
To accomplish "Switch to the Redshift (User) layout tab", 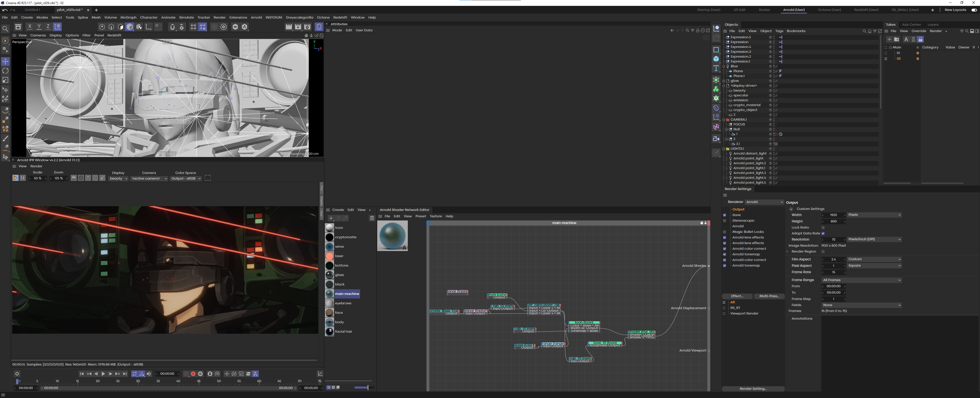I will coord(866,10).
